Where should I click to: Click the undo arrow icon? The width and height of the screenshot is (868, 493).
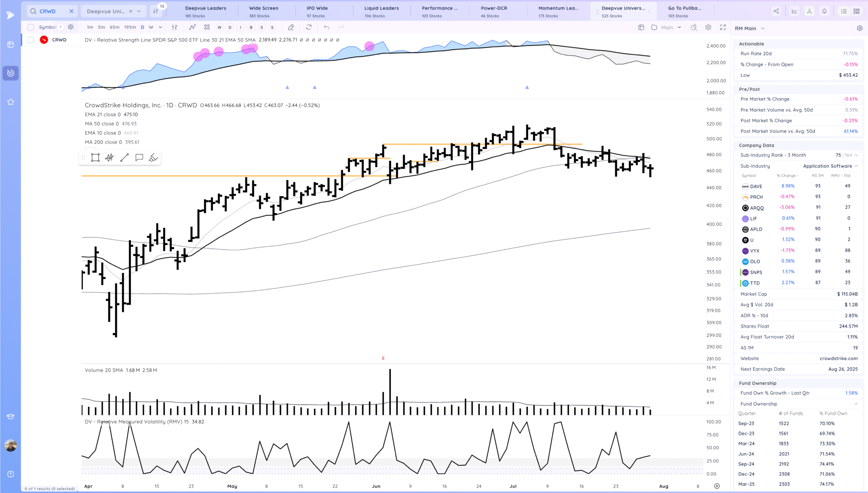[x=326, y=27]
